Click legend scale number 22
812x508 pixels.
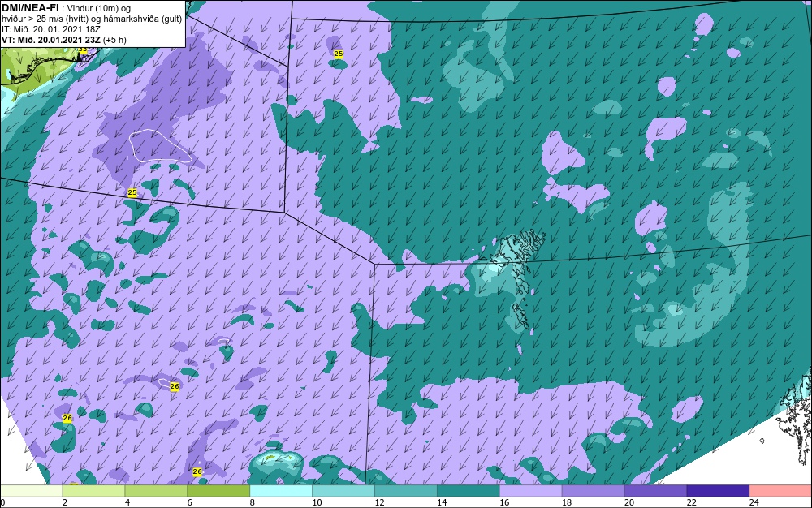click(x=691, y=502)
